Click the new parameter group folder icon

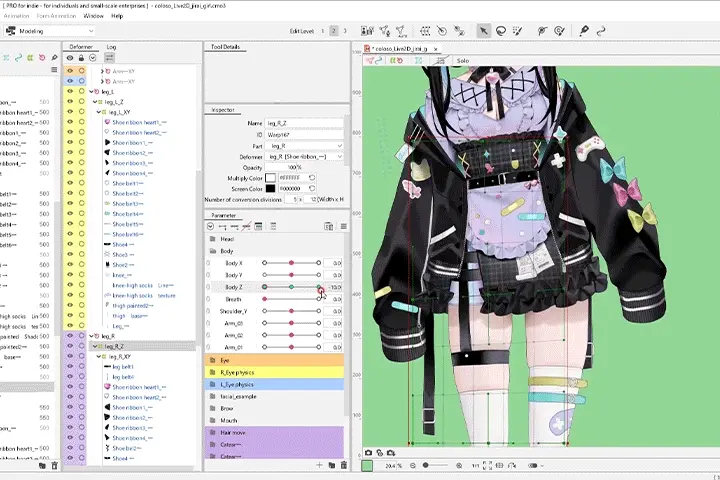pos(332,465)
